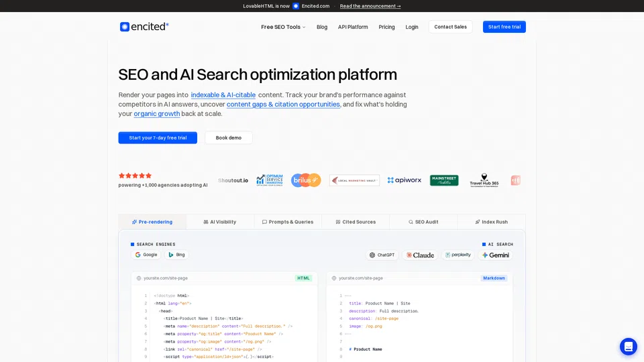Screen dimensions: 644x362
Task: Click the HTML badge on the code panel
Action: pos(303,278)
